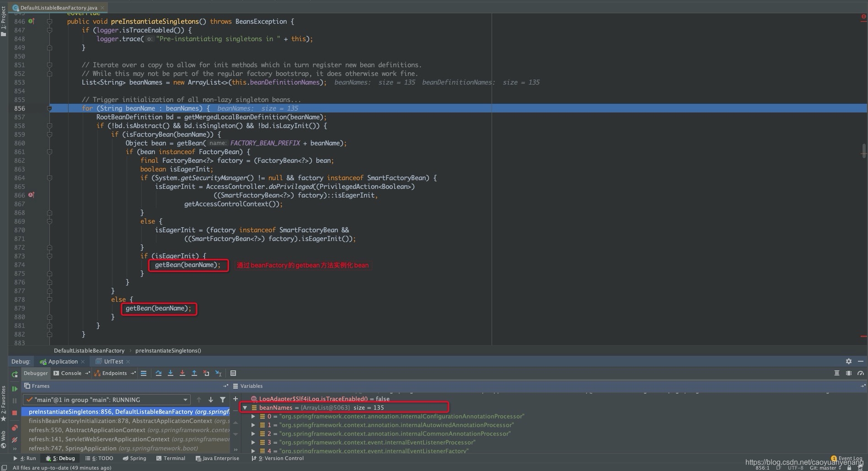868x471 pixels.
Task: Run to cursor
Action: [218, 374]
